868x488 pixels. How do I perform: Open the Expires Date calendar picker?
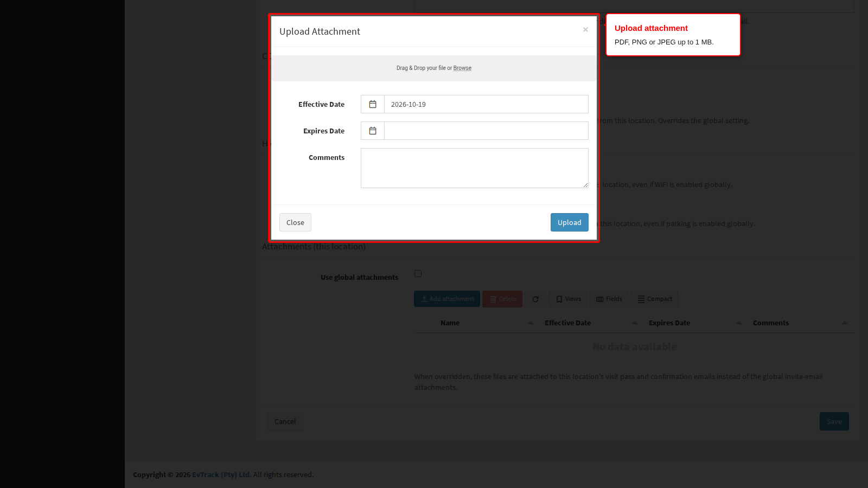click(373, 131)
